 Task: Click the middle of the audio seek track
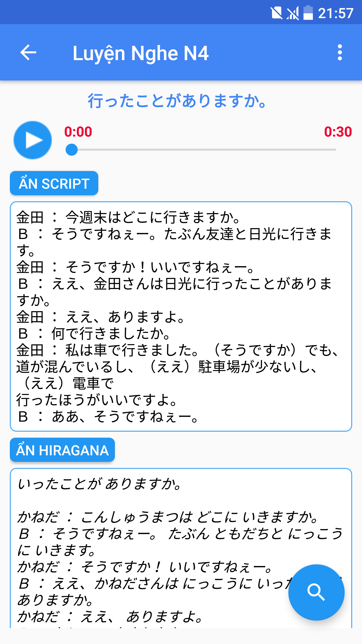pyautogui.click(x=201, y=150)
